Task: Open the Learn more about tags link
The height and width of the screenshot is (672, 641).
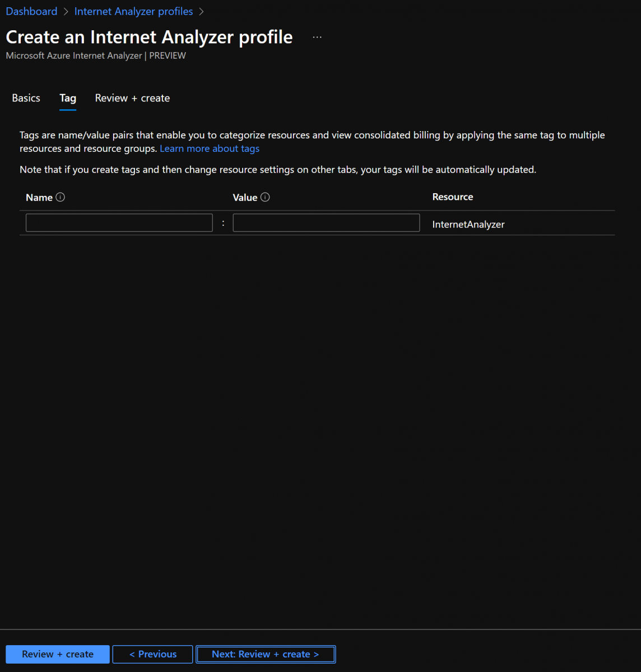Action: [210, 148]
